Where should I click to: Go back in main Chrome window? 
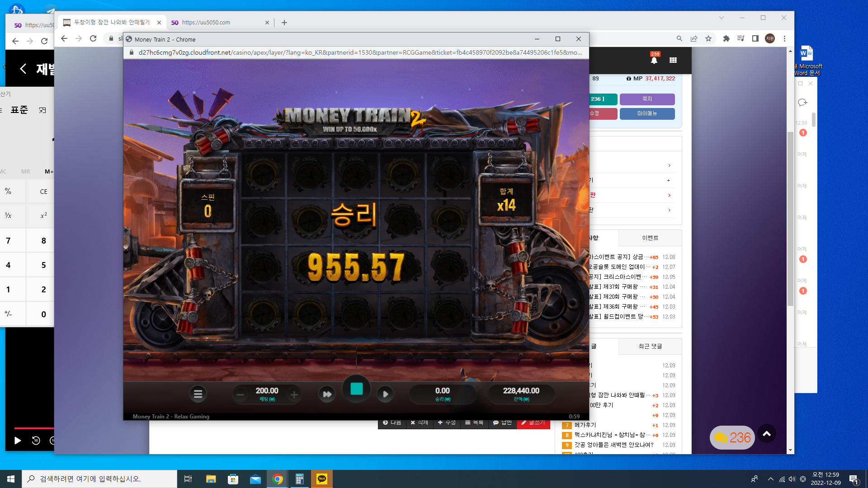pos(64,39)
